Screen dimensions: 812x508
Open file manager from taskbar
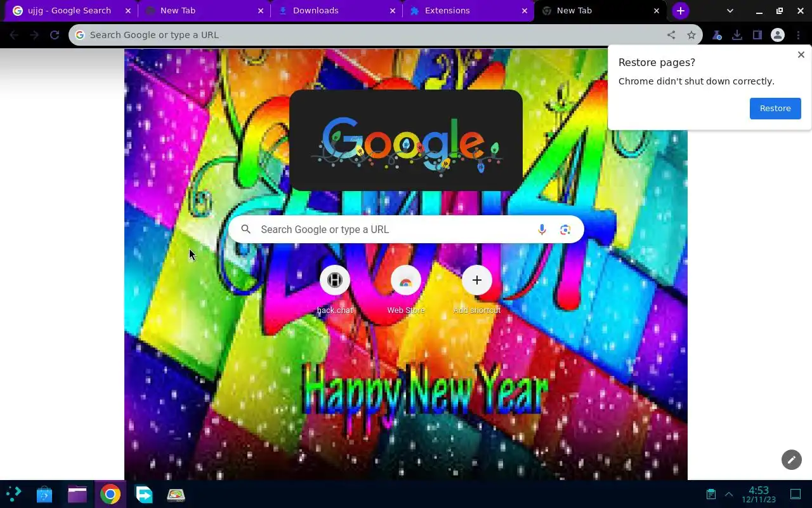pyautogui.click(x=77, y=494)
